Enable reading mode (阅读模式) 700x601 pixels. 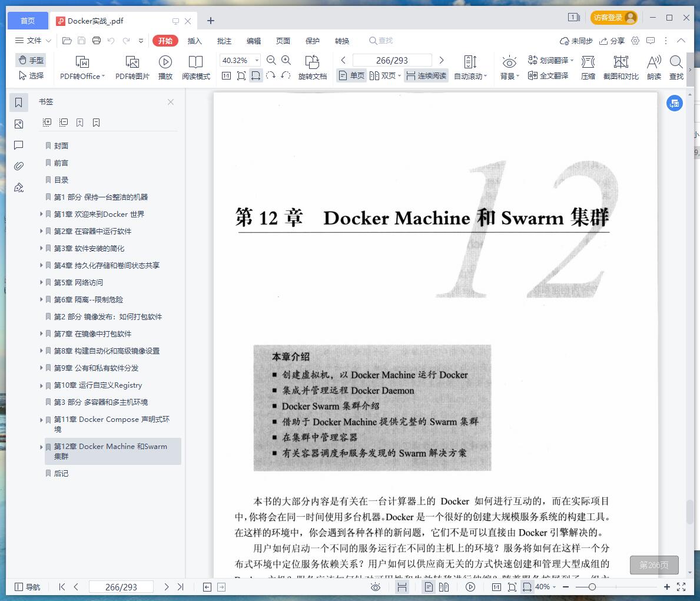tap(195, 68)
